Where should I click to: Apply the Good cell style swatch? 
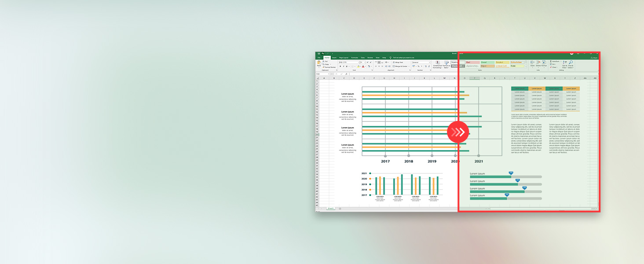(x=487, y=62)
